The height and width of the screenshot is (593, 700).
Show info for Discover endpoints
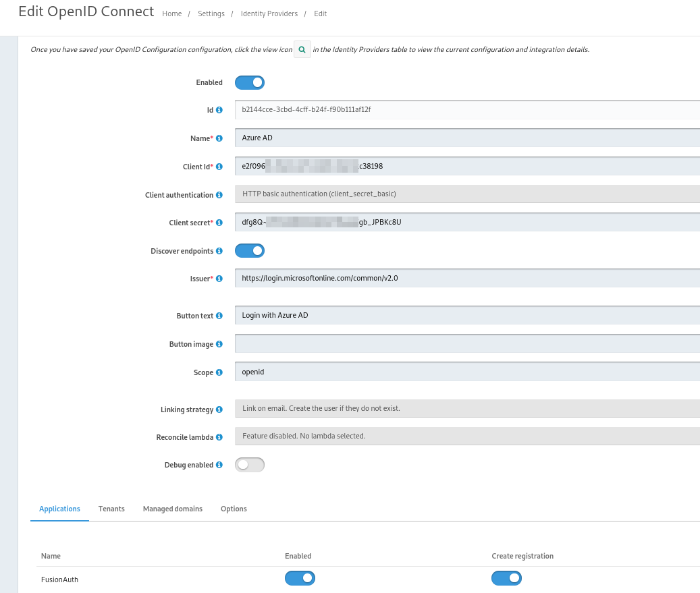[x=219, y=251]
